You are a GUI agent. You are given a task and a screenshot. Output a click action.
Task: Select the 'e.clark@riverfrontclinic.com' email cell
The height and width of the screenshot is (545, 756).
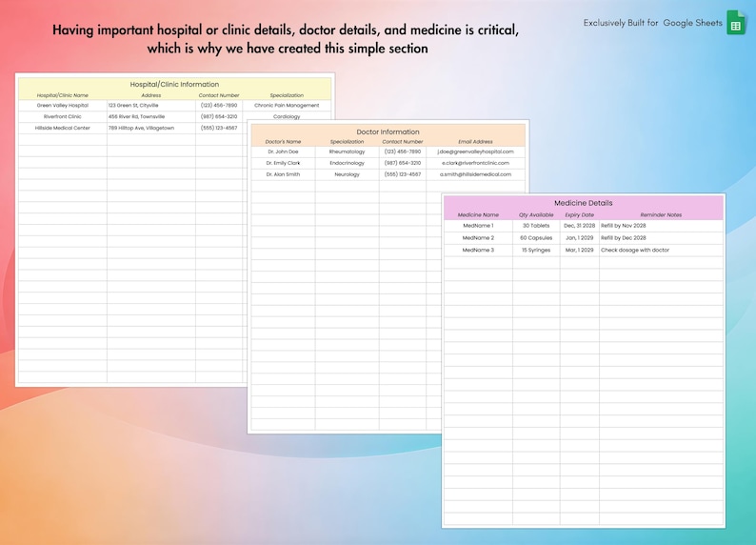tap(475, 163)
